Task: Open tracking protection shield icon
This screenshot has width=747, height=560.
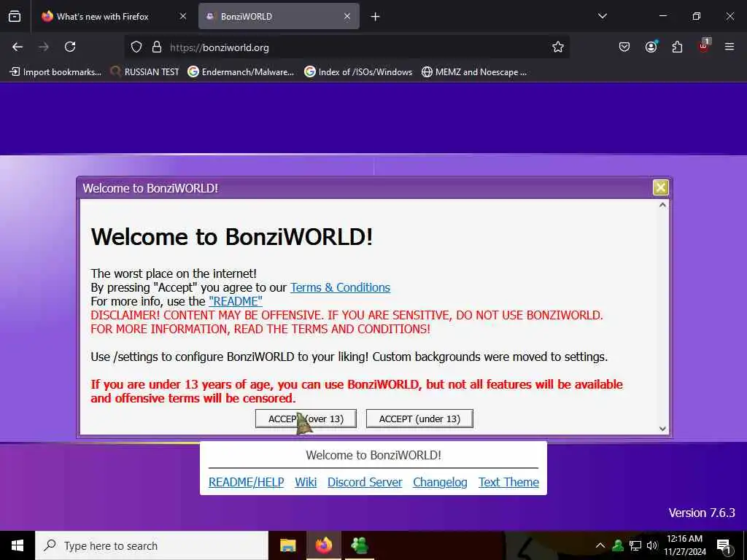Action: tap(136, 47)
